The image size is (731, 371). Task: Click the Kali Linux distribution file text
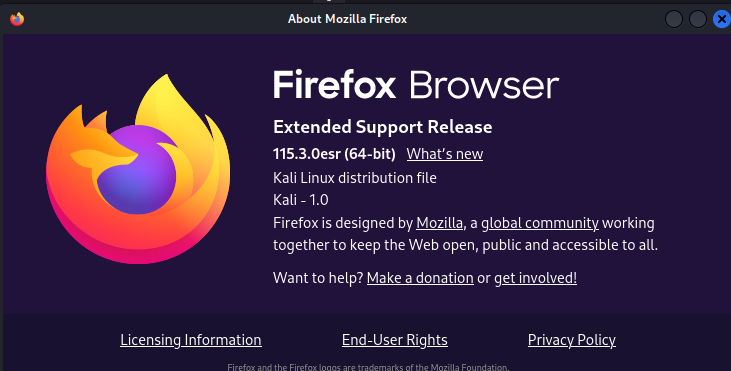[355, 178]
